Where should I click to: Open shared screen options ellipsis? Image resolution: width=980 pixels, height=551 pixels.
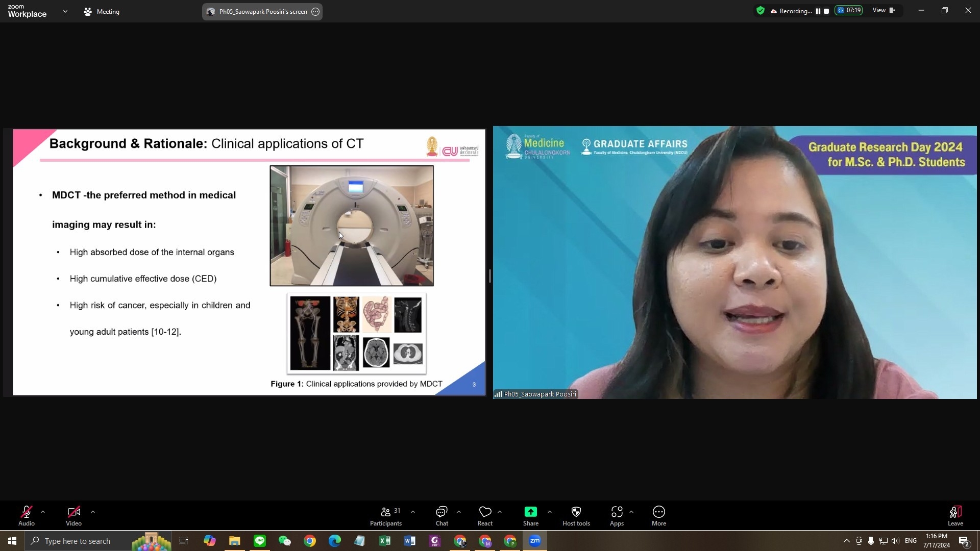(x=315, y=12)
